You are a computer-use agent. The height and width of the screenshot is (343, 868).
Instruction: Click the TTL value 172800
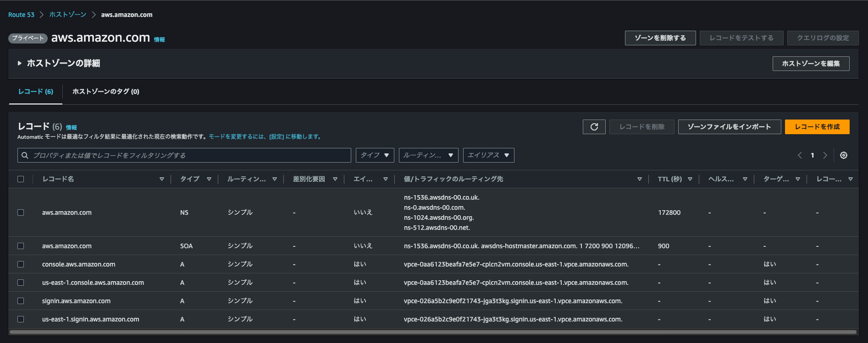pos(669,212)
